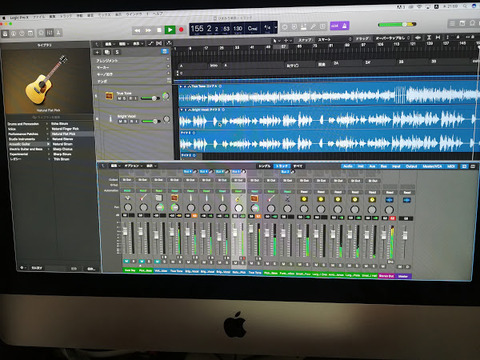The image size is (480, 360).
Task: Toggle the Mixer button in control bar
Action: pos(50,33)
